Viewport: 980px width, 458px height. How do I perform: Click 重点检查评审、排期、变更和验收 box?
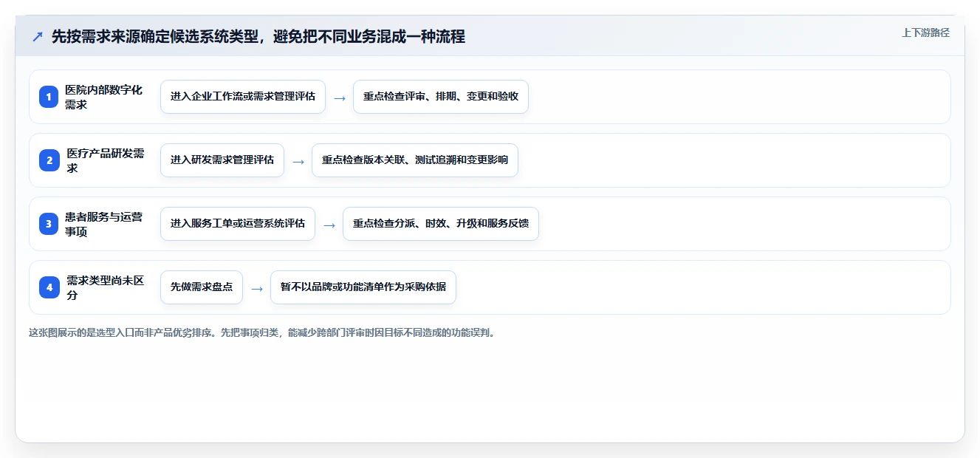point(441,97)
